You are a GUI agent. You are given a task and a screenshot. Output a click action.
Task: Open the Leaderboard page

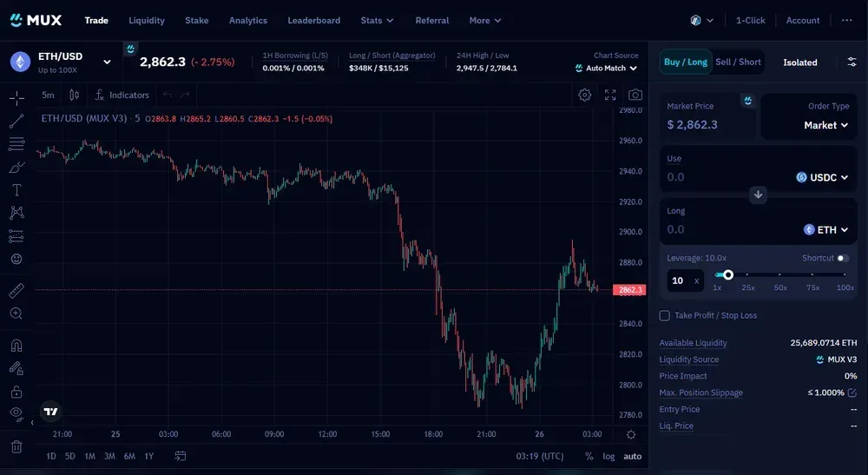click(x=314, y=21)
